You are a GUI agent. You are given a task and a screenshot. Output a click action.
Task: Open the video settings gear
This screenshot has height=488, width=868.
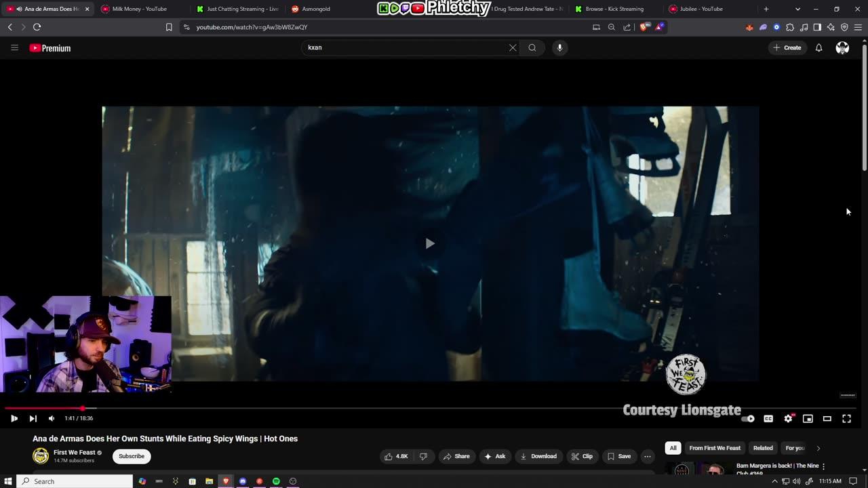[788, 419]
